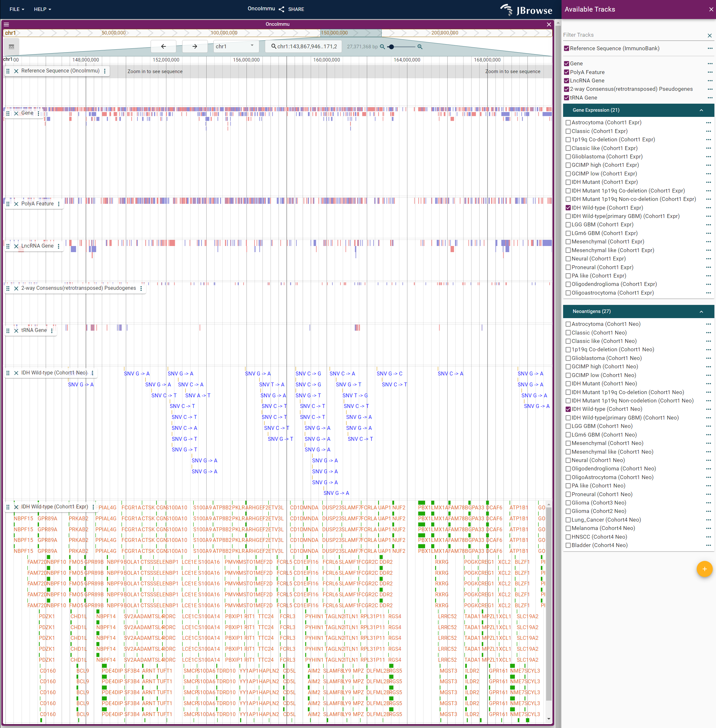Close the LncRNA Gene track
Screen dimensions: 716x728
click(16, 246)
